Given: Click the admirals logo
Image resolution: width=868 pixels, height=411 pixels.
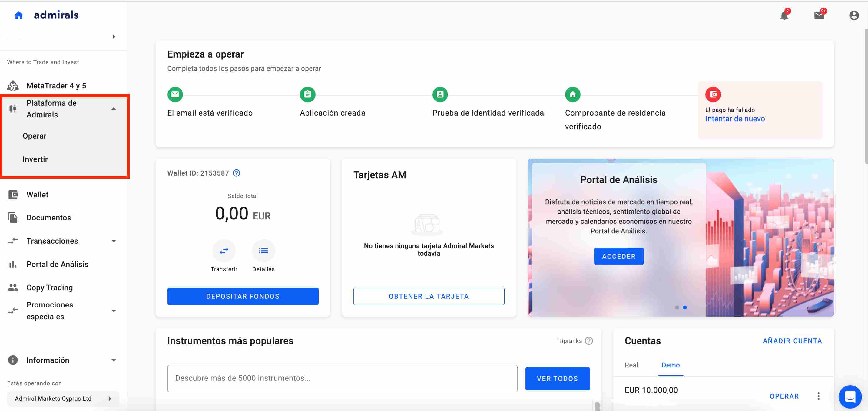Looking at the screenshot, I should click(56, 15).
